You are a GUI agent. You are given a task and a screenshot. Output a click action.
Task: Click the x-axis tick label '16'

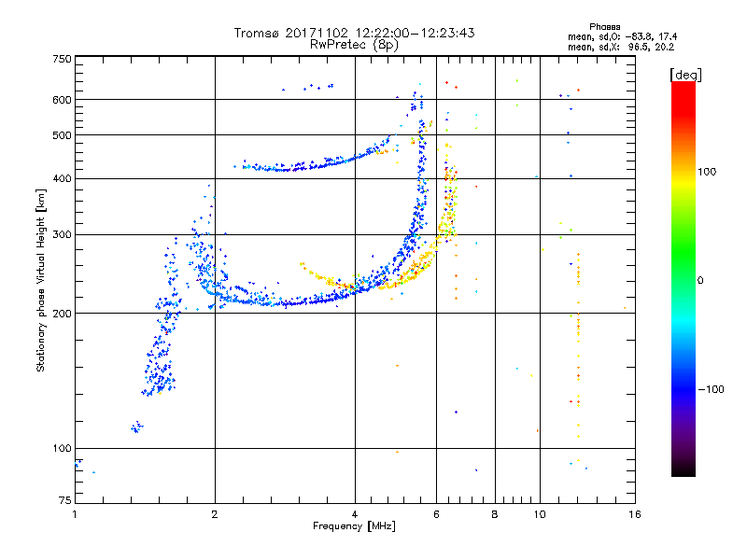[635, 514]
